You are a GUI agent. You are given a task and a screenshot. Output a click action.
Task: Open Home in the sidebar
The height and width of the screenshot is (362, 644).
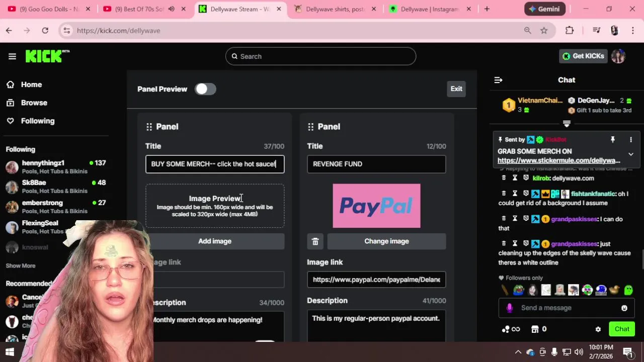pos(31,84)
